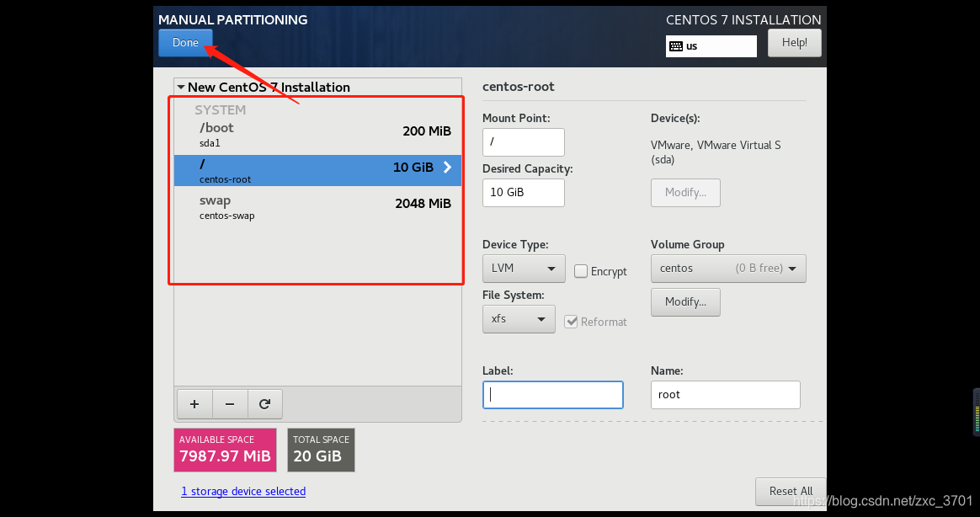Viewport: 980px width, 517px height.
Task: Click the CENTOS 7 INSTALLATION heading
Action: point(743,20)
